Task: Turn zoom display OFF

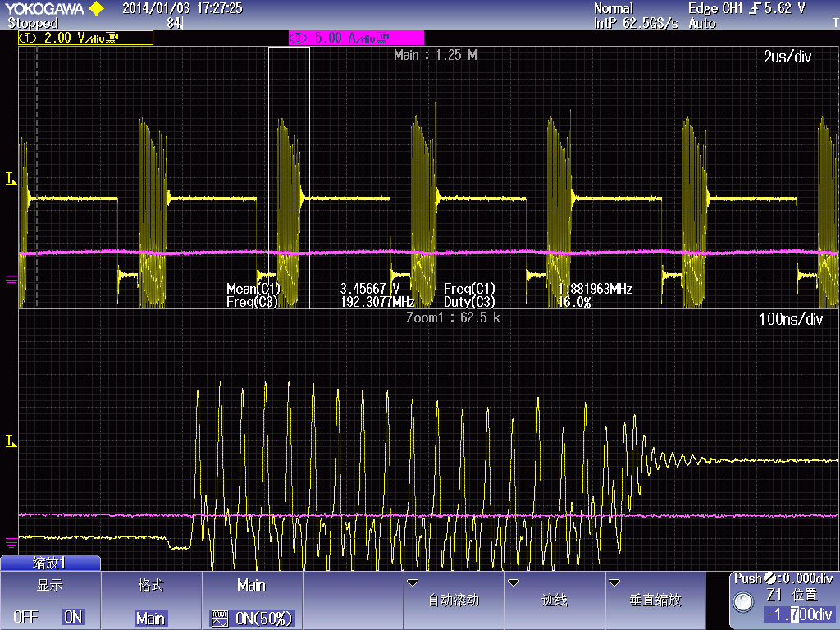Action: [25, 617]
